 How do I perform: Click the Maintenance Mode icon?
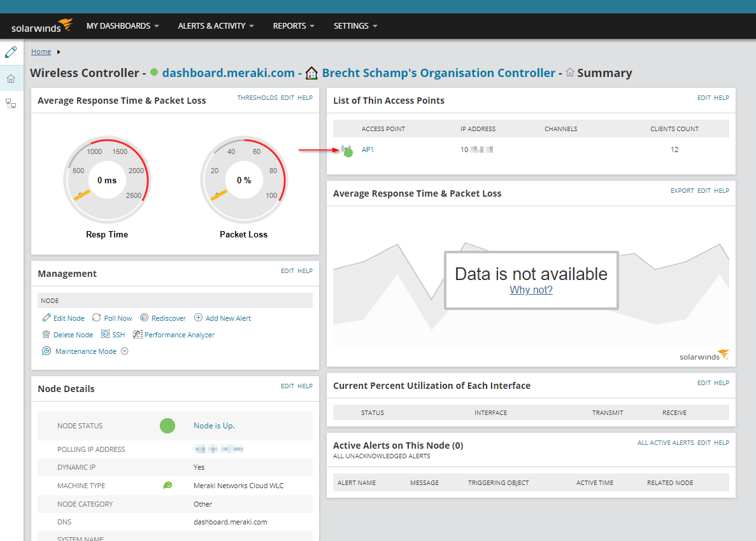click(46, 351)
